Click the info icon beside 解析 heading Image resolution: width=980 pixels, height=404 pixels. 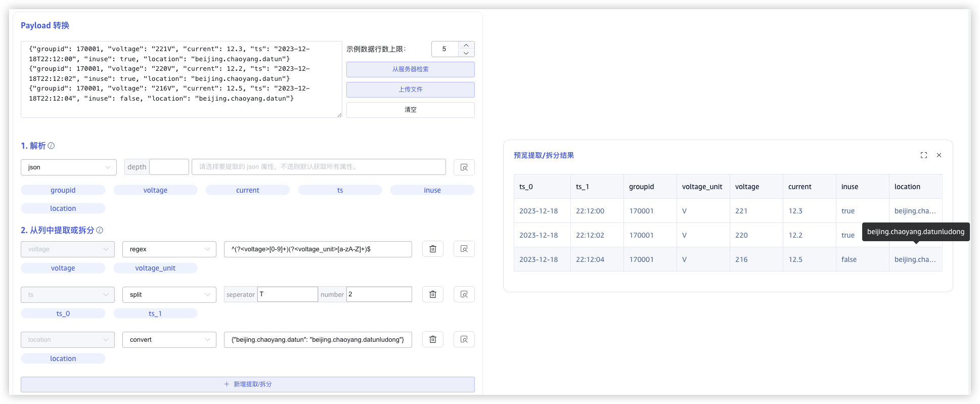51,146
